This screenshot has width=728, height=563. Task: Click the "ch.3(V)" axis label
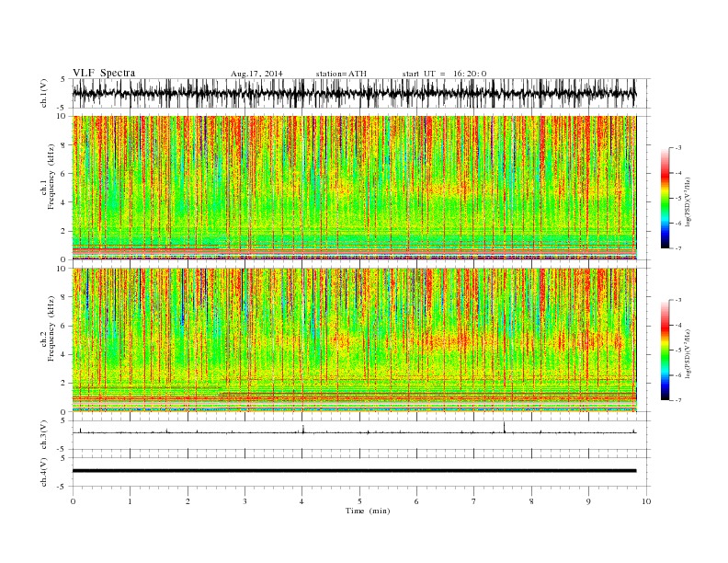click(44, 437)
